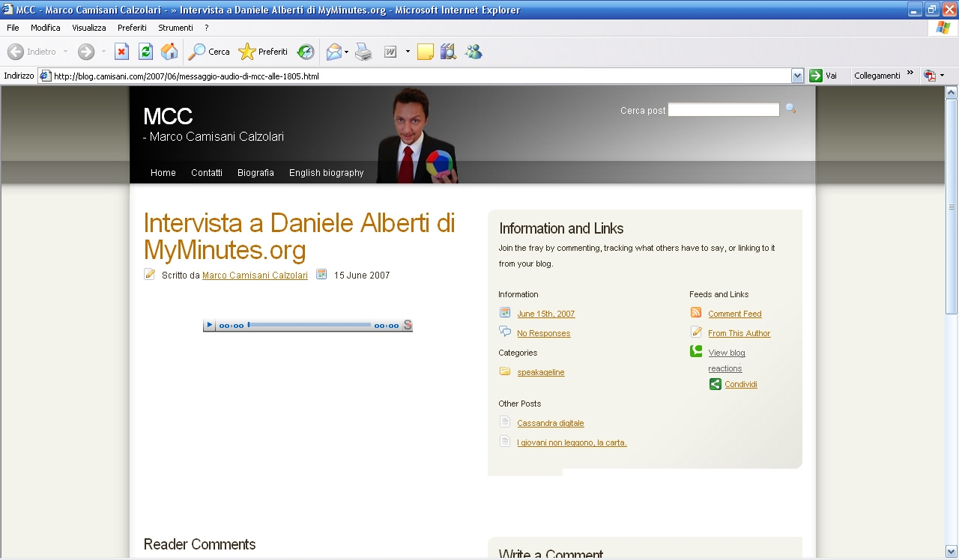Open the speakageline category link

(x=541, y=372)
